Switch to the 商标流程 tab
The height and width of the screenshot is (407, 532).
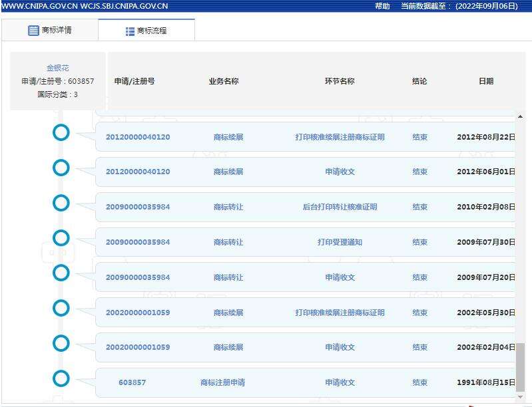point(146,31)
